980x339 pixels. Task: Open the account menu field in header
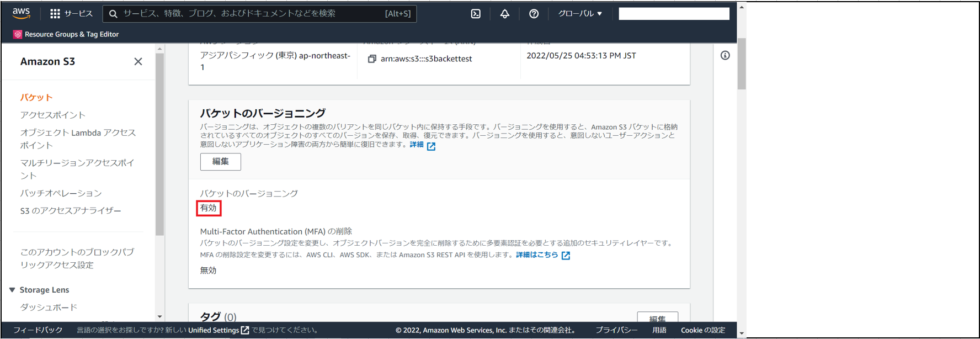674,14
